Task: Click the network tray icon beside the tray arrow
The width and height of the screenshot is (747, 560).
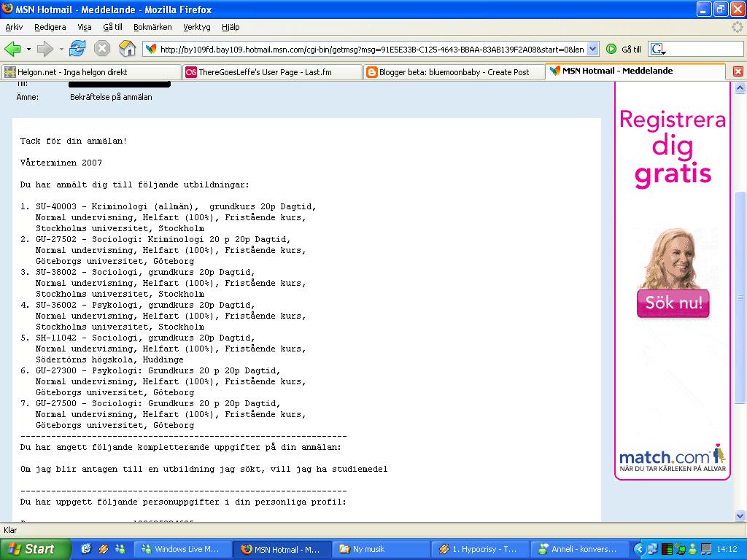Action: [653, 549]
